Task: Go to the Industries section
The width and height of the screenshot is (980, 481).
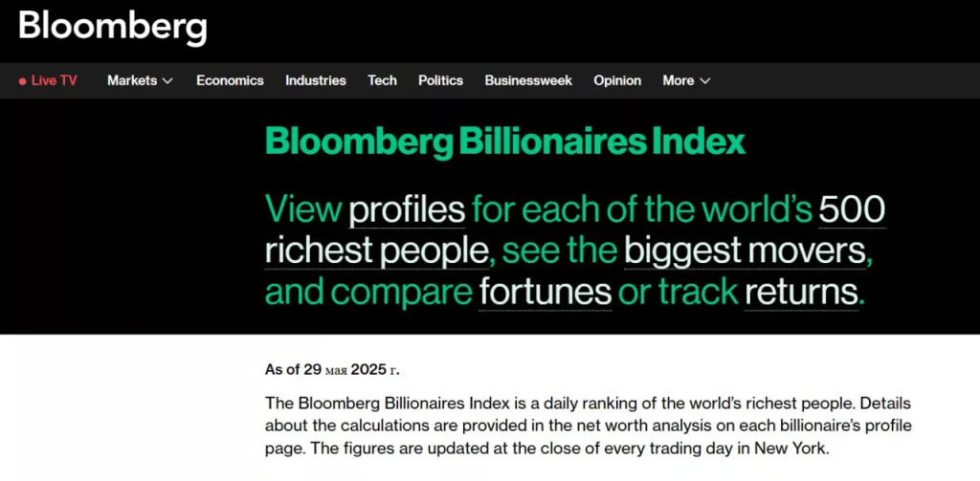Action: pyautogui.click(x=316, y=80)
